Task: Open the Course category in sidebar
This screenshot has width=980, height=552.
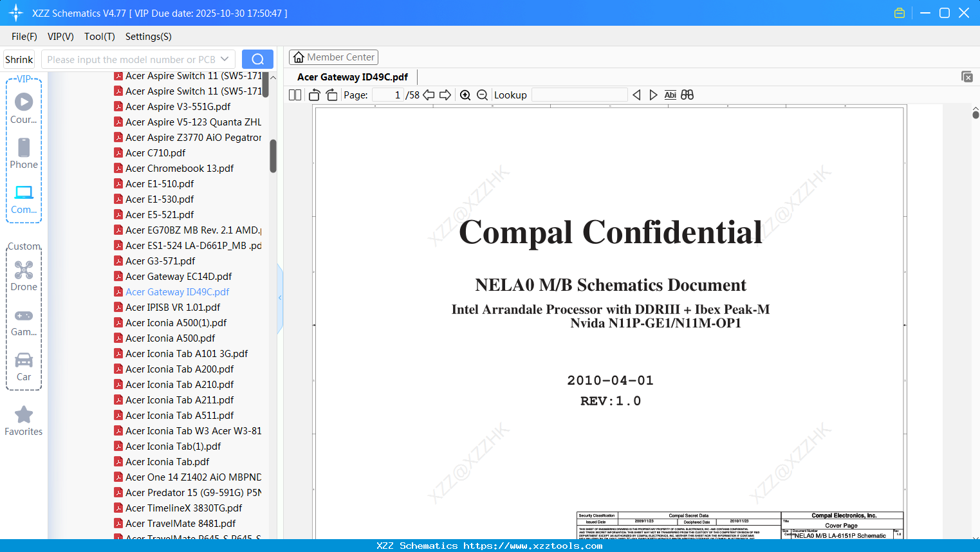Action: pyautogui.click(x=24, y=109)
